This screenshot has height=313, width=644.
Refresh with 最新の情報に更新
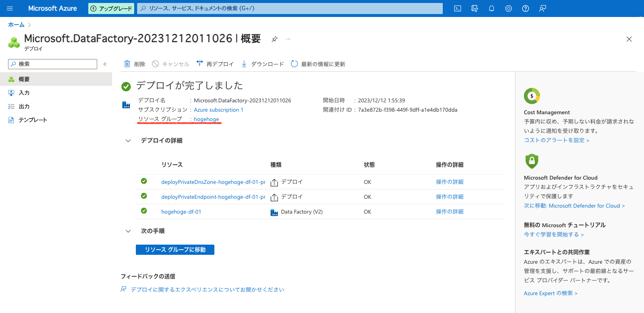(318, 64)
